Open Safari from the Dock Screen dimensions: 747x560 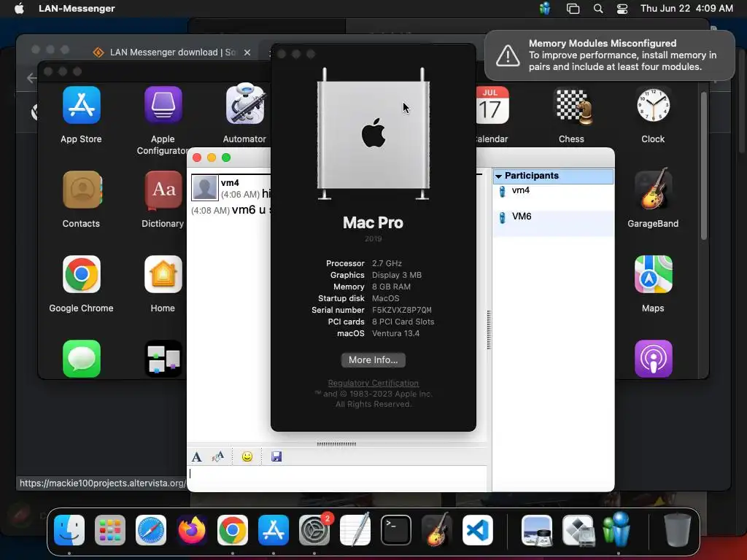point(151,530)
